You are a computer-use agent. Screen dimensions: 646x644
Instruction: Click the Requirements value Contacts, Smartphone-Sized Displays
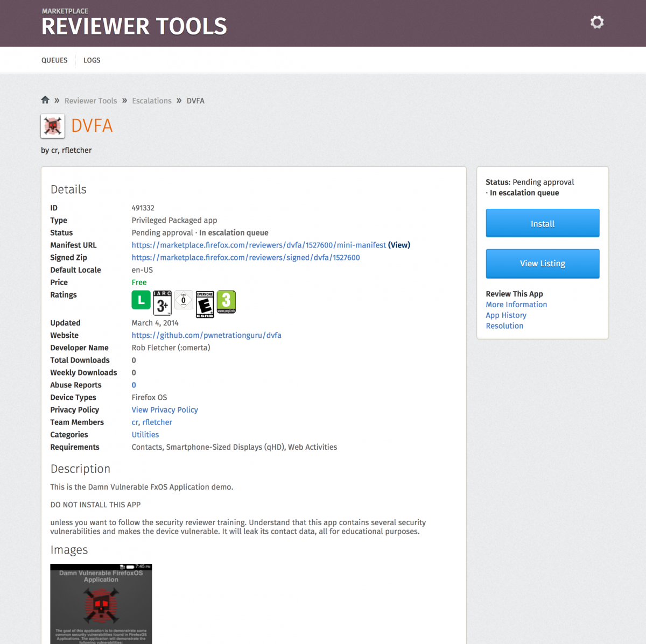coord(234,447)
